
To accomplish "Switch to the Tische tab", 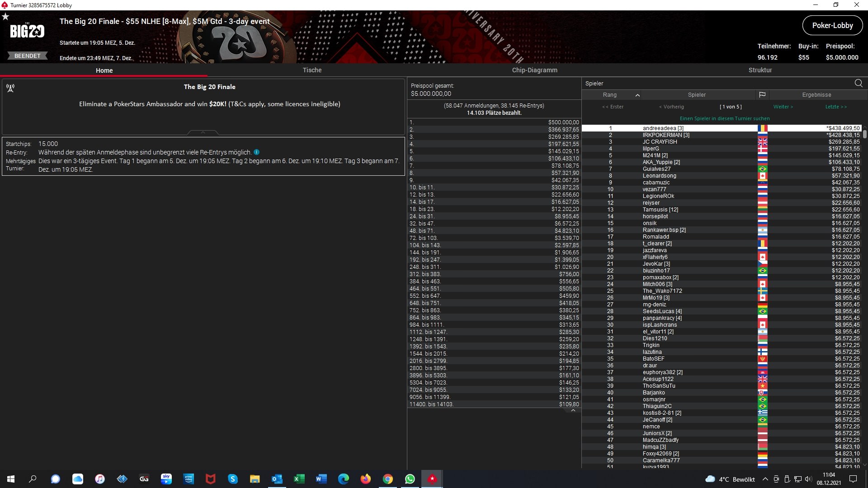I will pos(312,70).
